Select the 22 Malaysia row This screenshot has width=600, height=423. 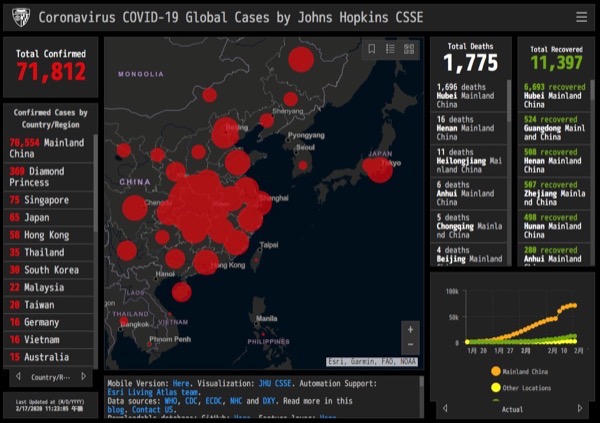point(48,287)
